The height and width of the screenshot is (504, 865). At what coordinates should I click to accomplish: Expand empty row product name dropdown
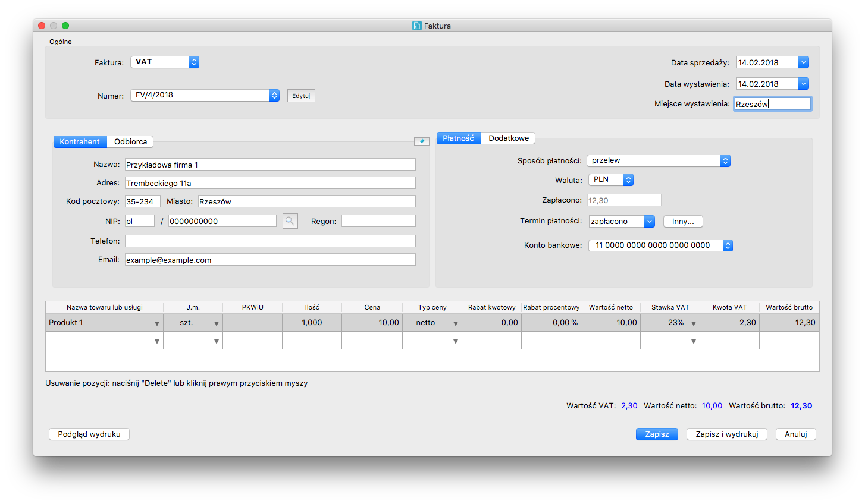pyautogui.click(x=157, y=341)
